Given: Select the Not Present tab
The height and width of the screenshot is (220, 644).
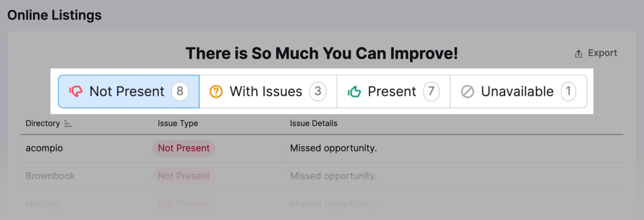Looking at the screenshot, I should [x=127, y=92].
